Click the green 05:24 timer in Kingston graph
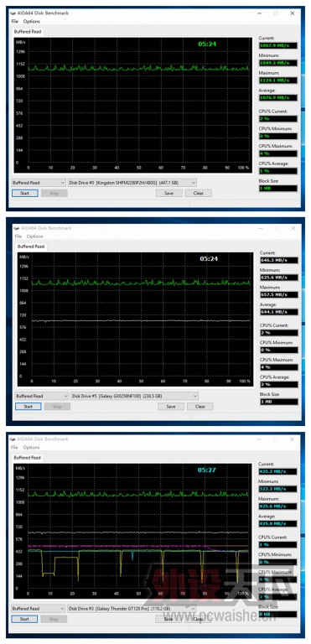 tap(207, 44)
